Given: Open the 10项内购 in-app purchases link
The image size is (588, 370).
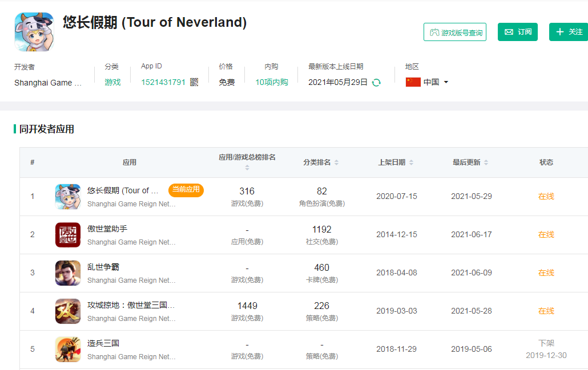Looking at the screenshot, I should click(272, 82).
